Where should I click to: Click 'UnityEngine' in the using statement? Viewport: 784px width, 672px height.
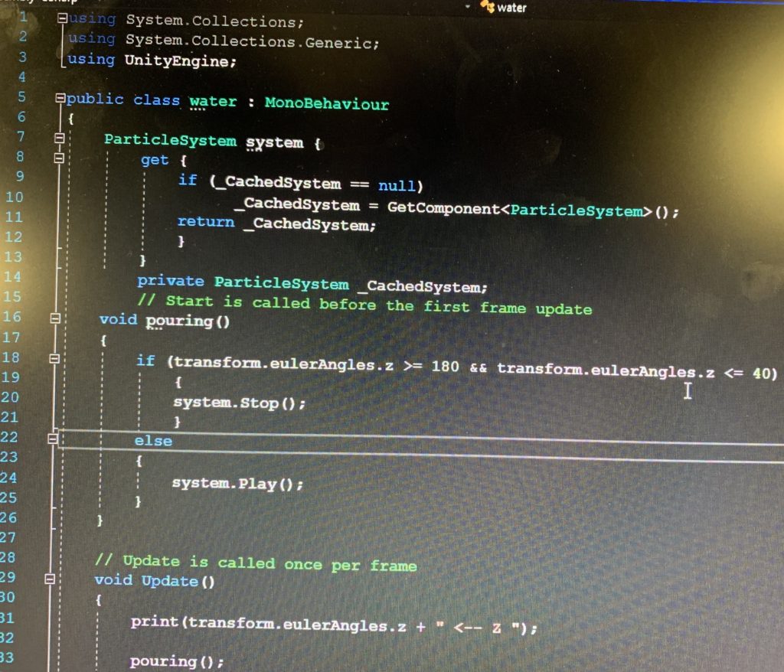point(177,60)
